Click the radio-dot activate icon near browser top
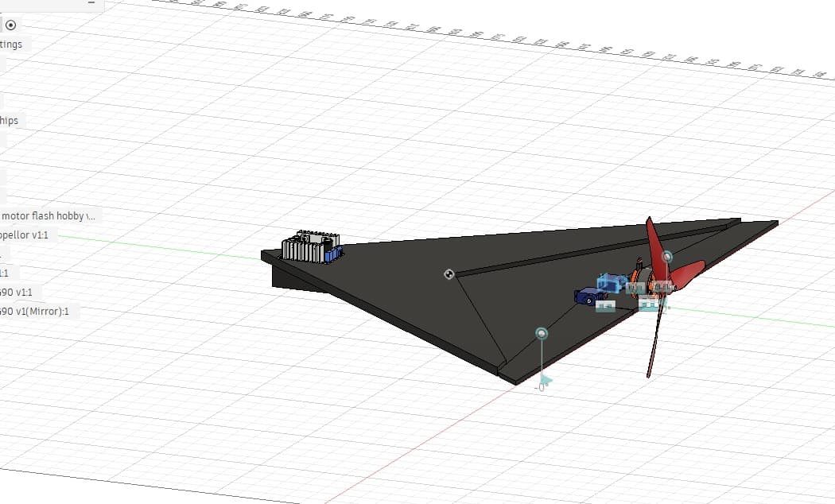 coord(10,25)
